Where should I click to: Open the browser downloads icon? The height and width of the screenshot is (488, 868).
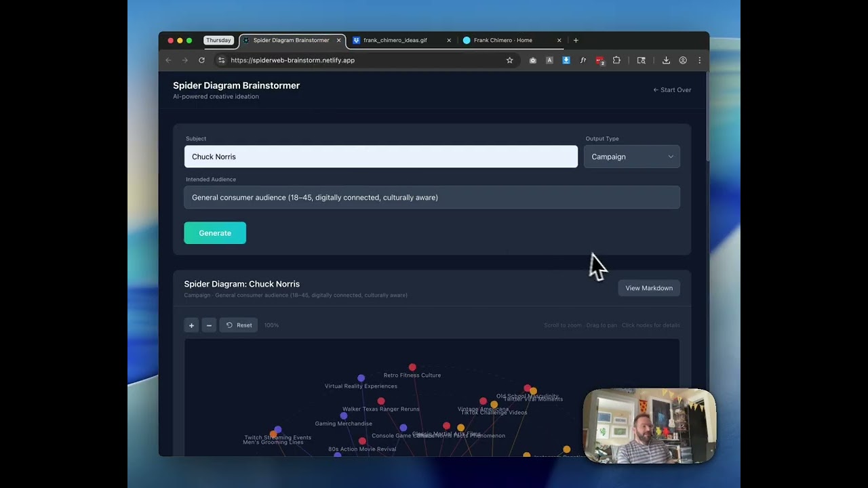pos(666,60)
